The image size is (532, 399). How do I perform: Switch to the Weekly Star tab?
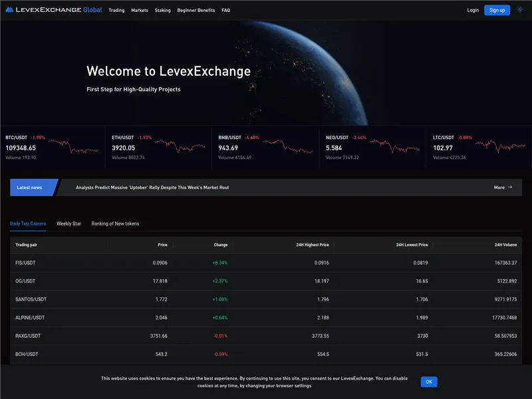pyautogui.click(x=68, y=223)
